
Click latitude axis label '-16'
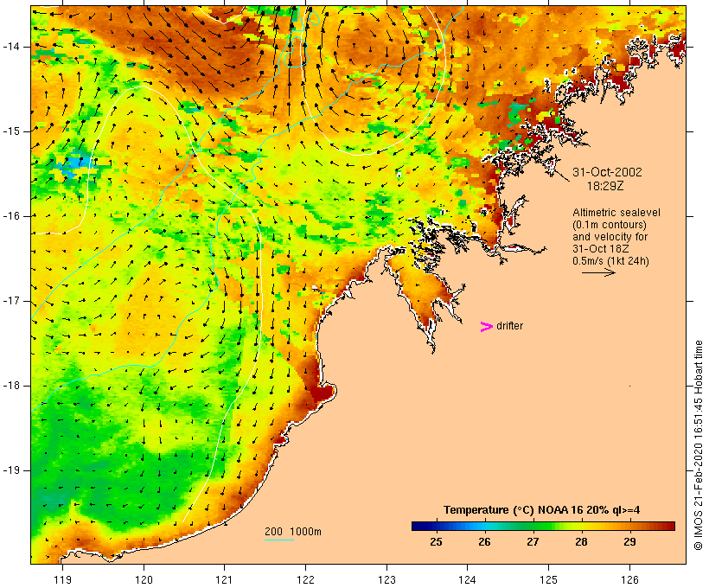[10, 216]
